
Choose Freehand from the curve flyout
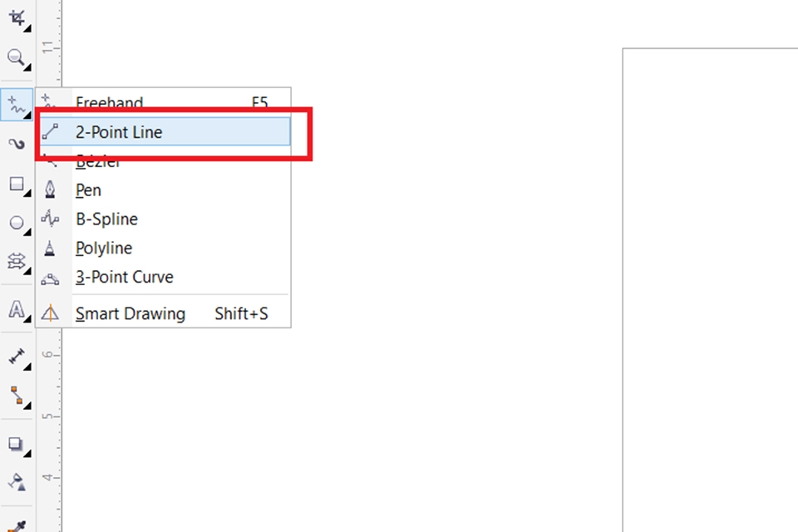[109, 103]
